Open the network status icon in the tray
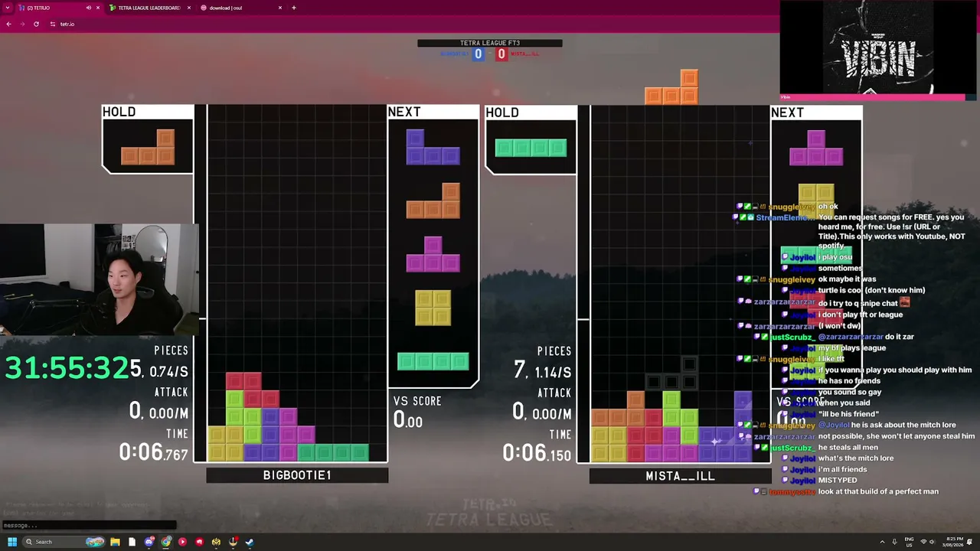 pyautogui.click(x=923, y=542)
